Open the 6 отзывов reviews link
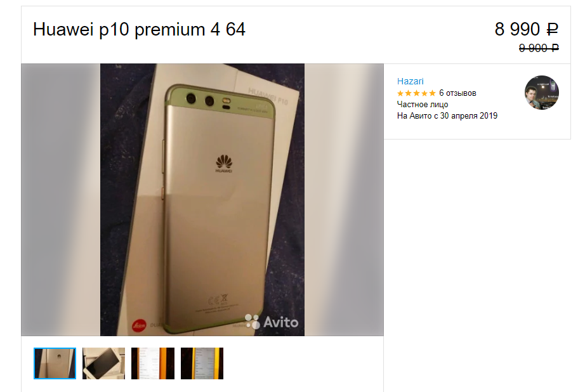 457,93
